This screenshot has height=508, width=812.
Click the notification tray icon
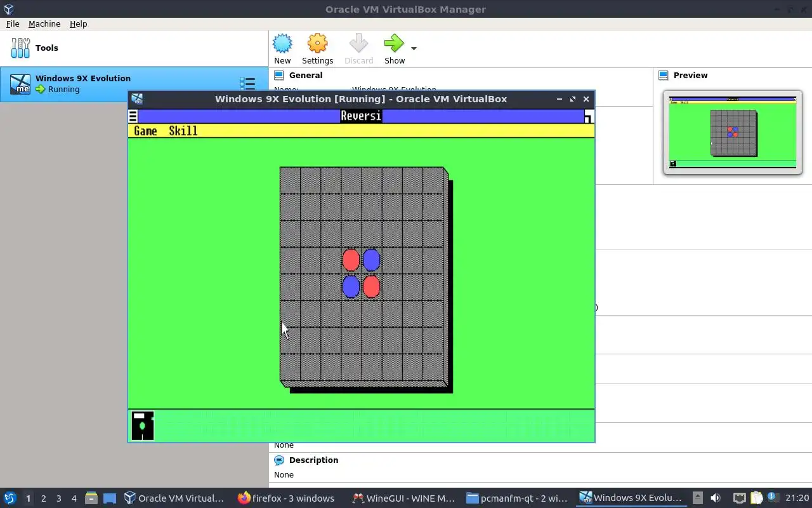click(x=773, y=498)
